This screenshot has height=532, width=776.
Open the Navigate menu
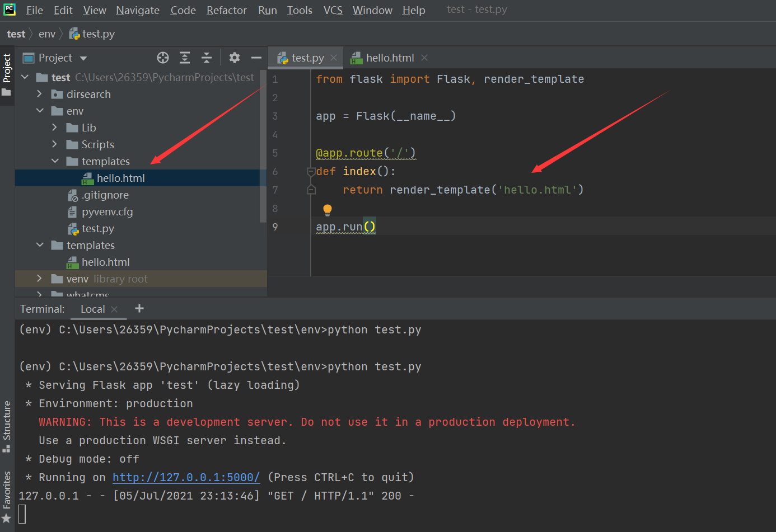(138, 10)
